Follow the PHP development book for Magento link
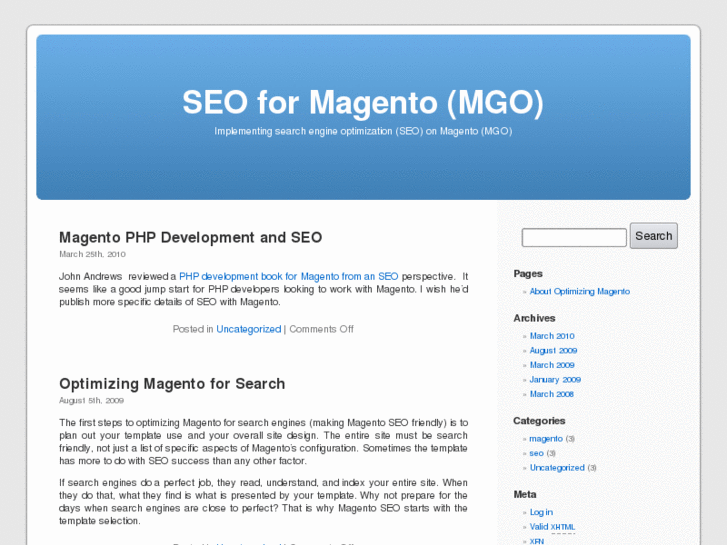Image resolution: width=727 pixels, height=545 pixels. pyautogui.click(x=288, y=276)
